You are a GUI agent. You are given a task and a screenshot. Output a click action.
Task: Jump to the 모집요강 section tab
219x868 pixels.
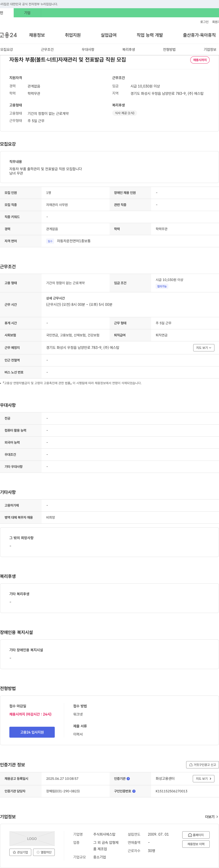(7, 49)
